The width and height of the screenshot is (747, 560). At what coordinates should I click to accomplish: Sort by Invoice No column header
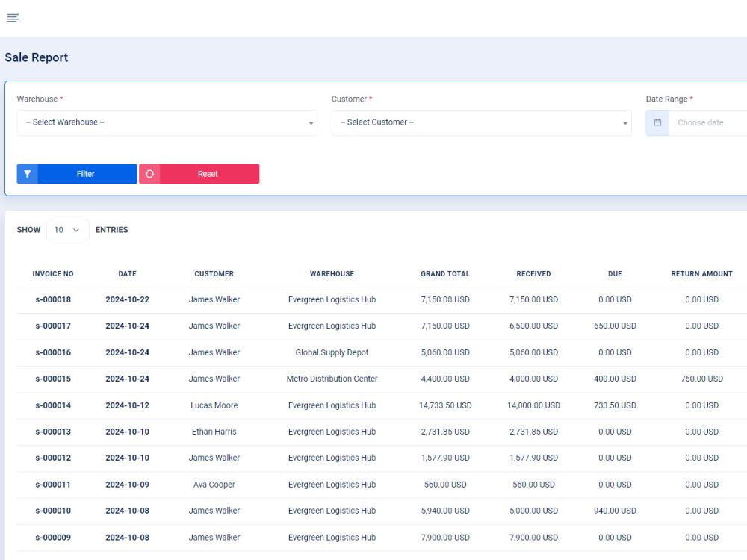pyautogui.click(x=53, y=274)
